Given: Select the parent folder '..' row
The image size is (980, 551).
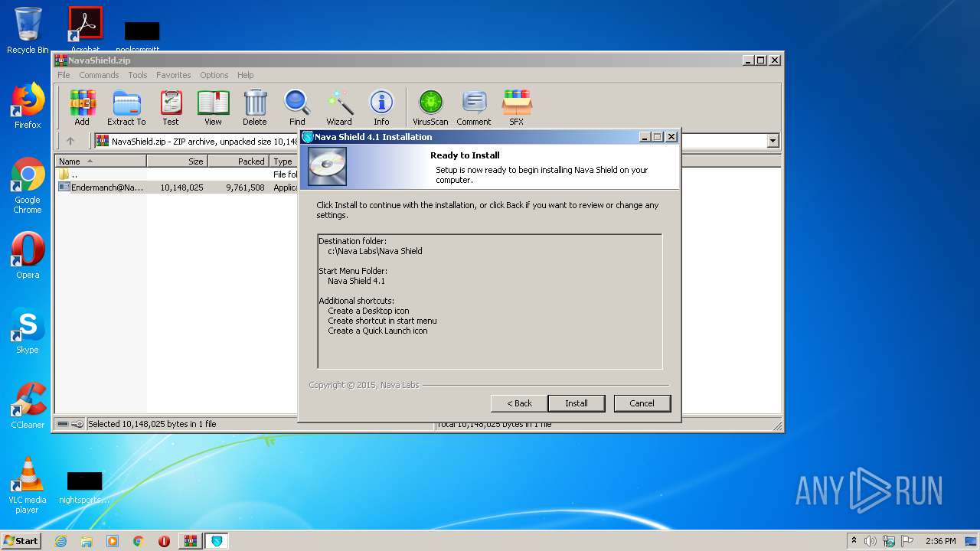Looking at the screenshot, I should coord(176,174).
